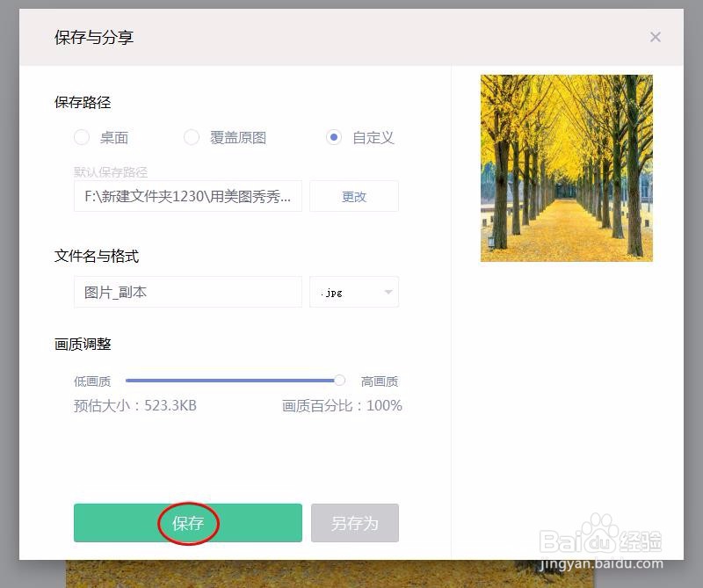The width and height of the screenshot is (703, 588).
Task: Click the 高画质 label
Action: tap(380, 381)
